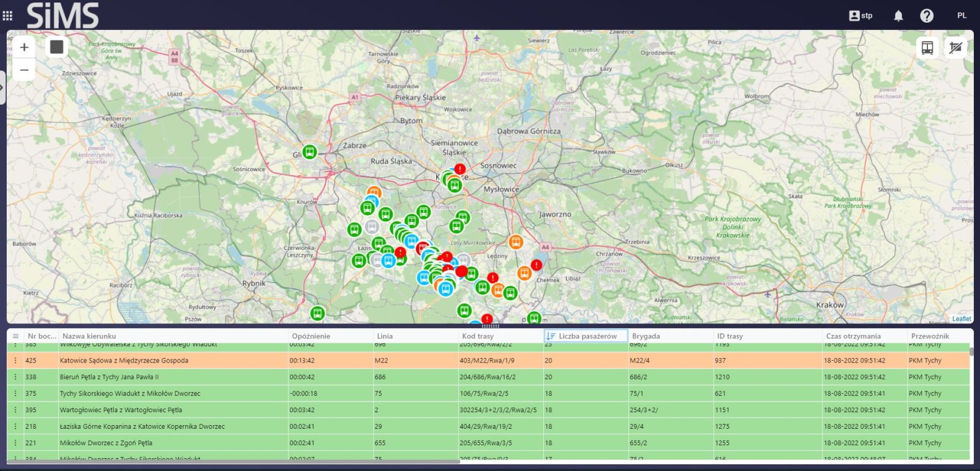
Task: Click route code 403/M22/Rwa/1/9
Action: [x=487, y=360]
